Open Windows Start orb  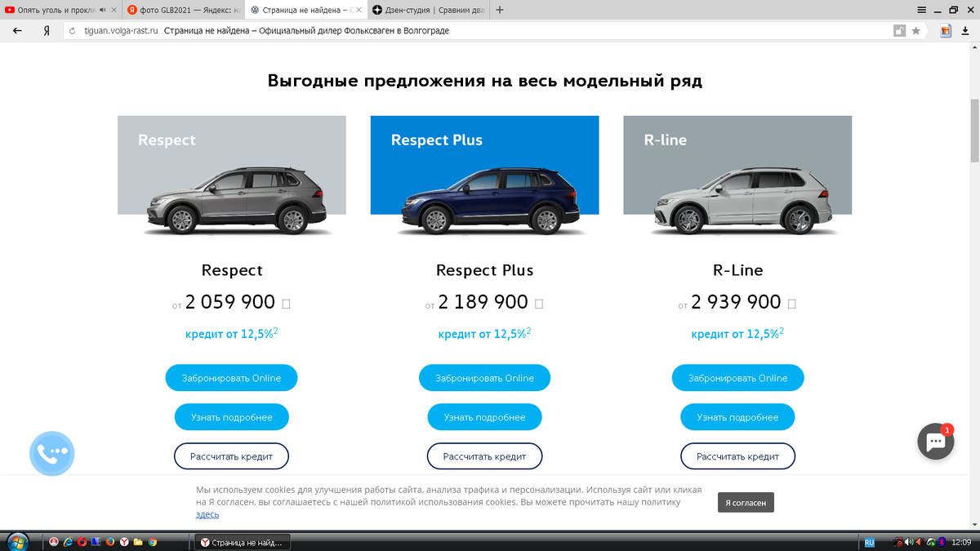pyautogui.click(x=16, y=542)
